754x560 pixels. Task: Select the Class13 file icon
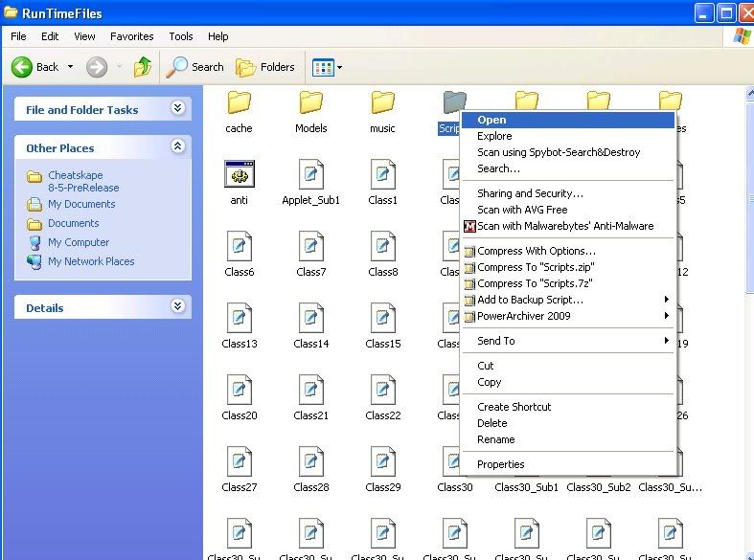(239, 318)
